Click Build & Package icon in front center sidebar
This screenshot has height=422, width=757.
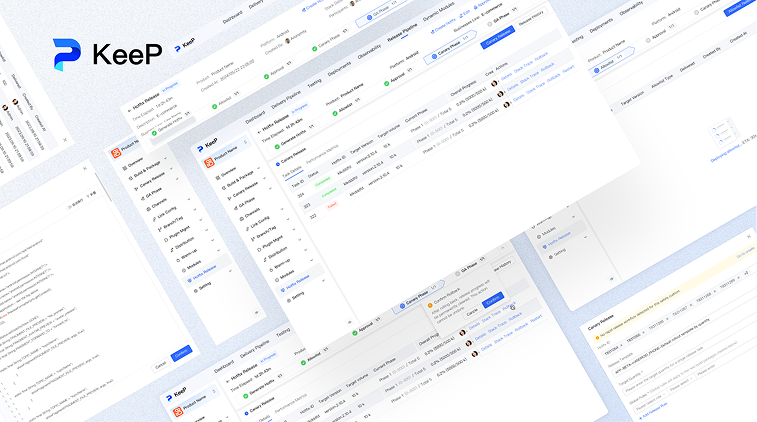(x=224, y=188)
